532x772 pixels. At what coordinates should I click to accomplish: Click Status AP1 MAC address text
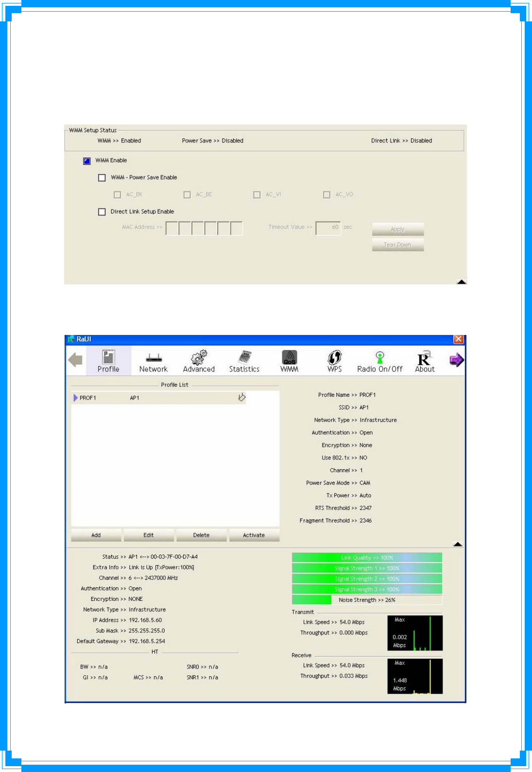pos(163,557)
